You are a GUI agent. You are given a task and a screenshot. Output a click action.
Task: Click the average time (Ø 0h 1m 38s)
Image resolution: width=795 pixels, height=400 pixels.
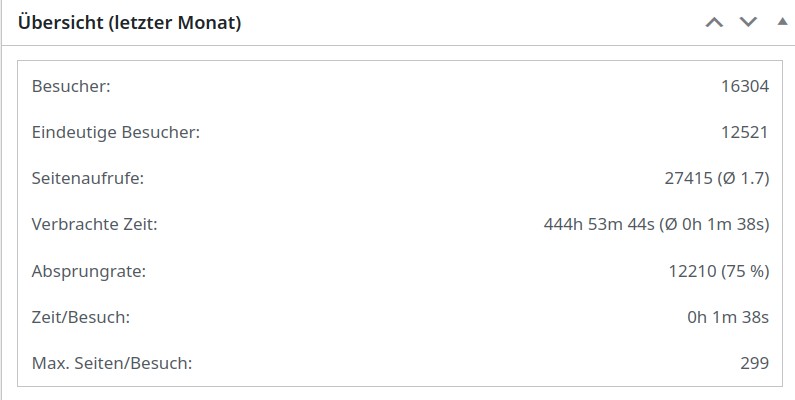(714, 224)
